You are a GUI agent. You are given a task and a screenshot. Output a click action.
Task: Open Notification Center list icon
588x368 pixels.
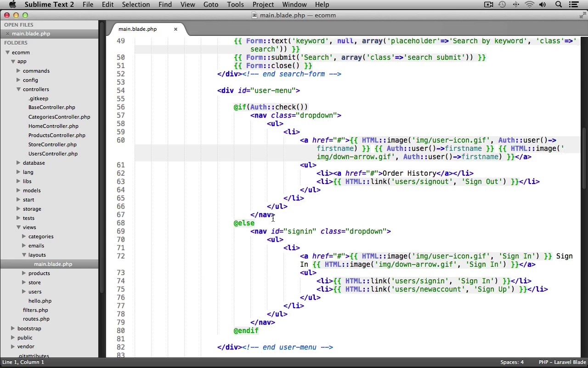(x=573, y=5)
